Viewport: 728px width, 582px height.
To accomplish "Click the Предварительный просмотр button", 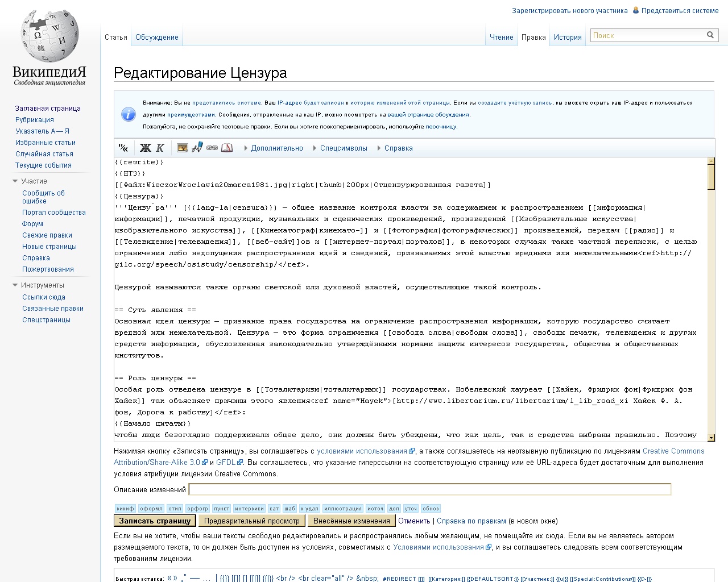I will [x=252, y=521].
